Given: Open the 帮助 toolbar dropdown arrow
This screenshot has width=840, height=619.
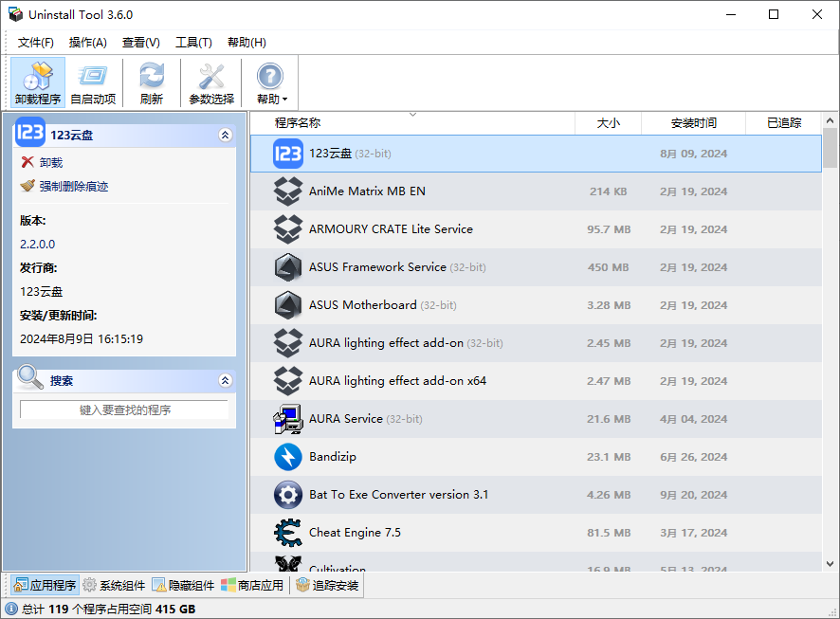Looking at the screenshot, I should point(284,100).
